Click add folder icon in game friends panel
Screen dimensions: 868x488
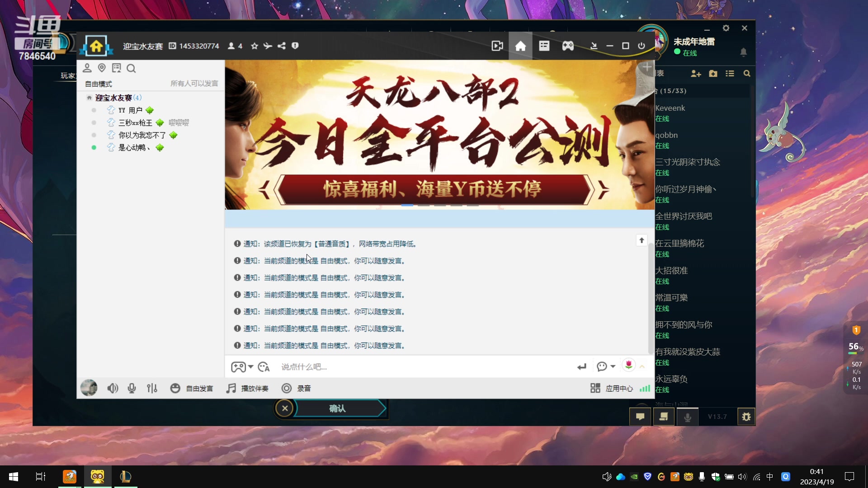pyautogui.click(x=713, y=74)
